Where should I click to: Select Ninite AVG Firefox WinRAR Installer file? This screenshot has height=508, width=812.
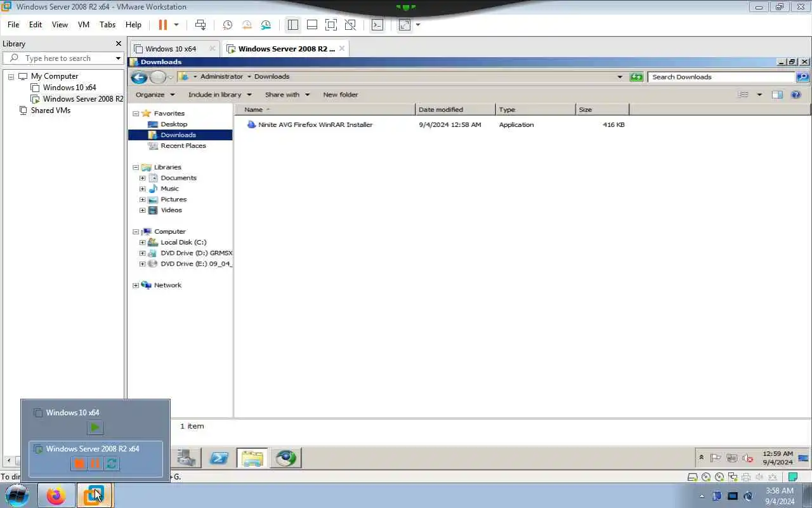[x=315, y=125]
